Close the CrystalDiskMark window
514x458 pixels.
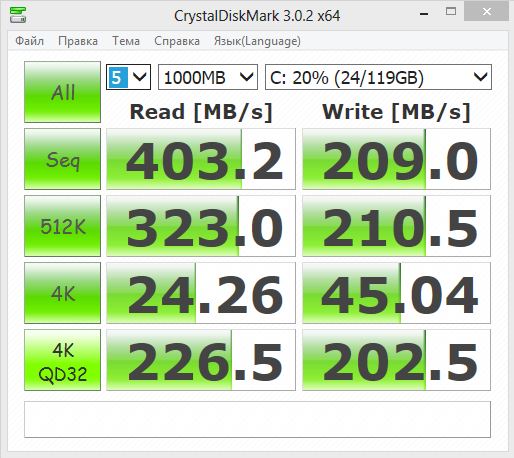coord(486,12)
